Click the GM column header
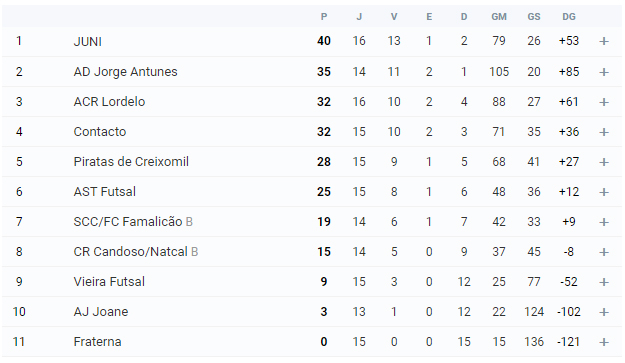Image resolution: width=625 pixels, height=363 pixels. [x=499, y=17]
